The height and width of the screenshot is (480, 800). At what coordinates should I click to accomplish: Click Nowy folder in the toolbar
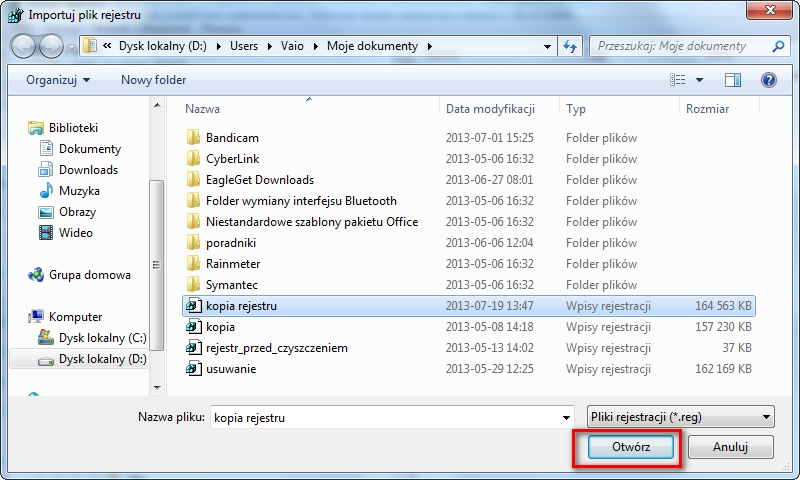coord(153,80)
